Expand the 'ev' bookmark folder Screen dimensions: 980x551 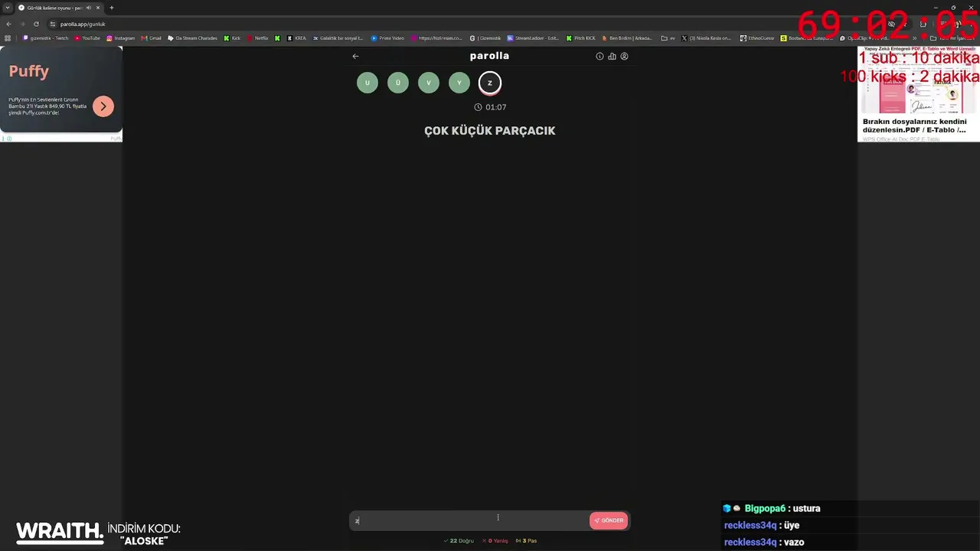[668, 37]
